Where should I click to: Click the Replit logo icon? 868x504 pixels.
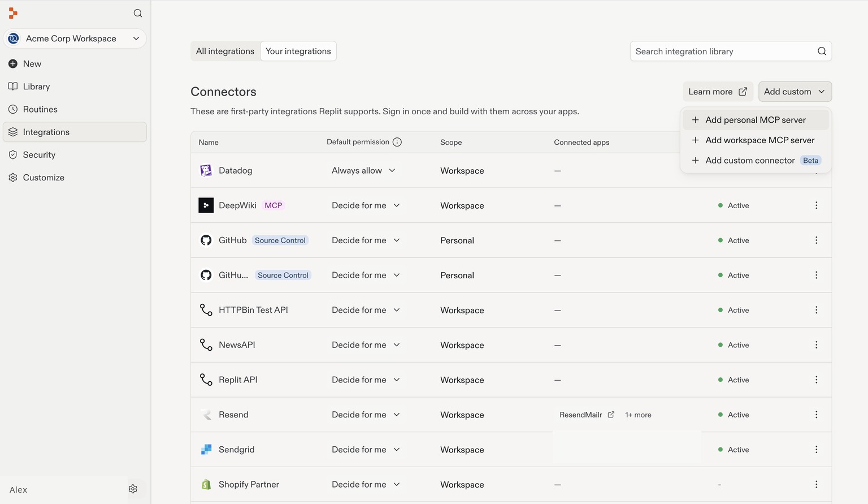coord(13,13)
